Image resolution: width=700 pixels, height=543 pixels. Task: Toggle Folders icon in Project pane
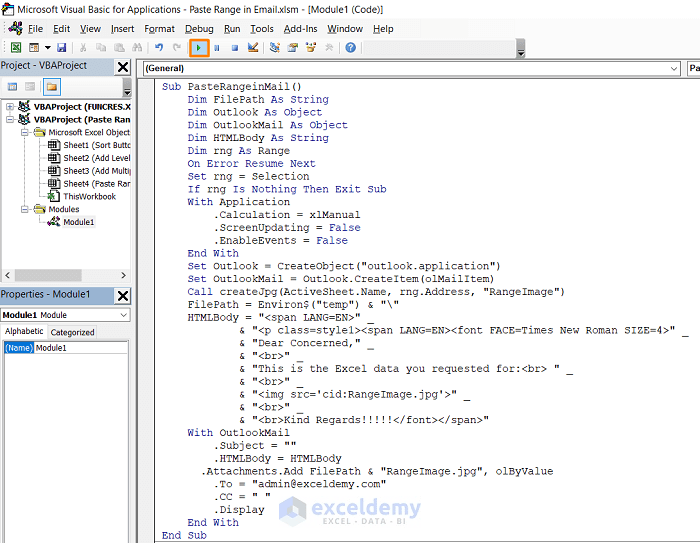(x=52, y=87)
